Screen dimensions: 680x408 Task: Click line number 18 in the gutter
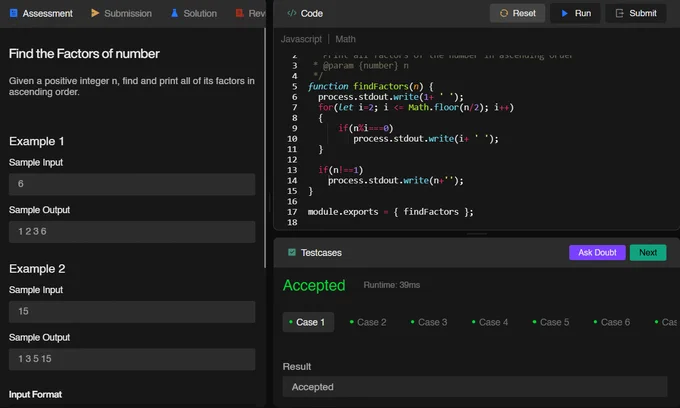(x=292, y=222)
